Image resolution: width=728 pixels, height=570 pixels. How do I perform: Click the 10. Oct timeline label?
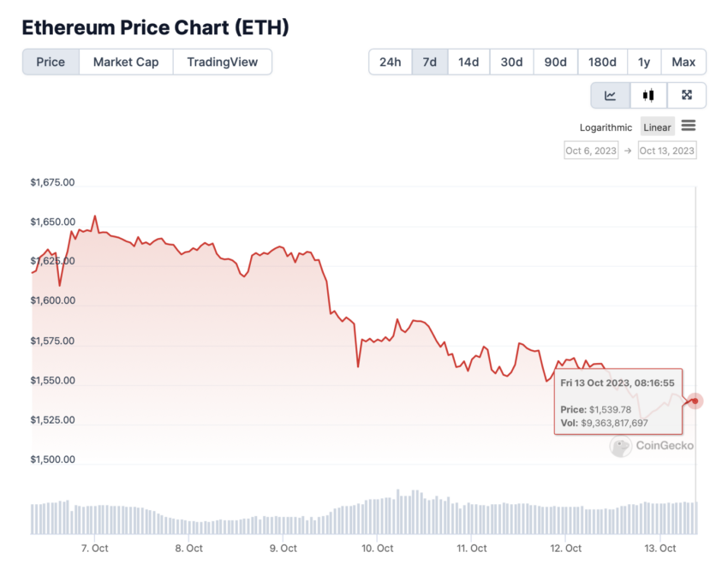378,549
